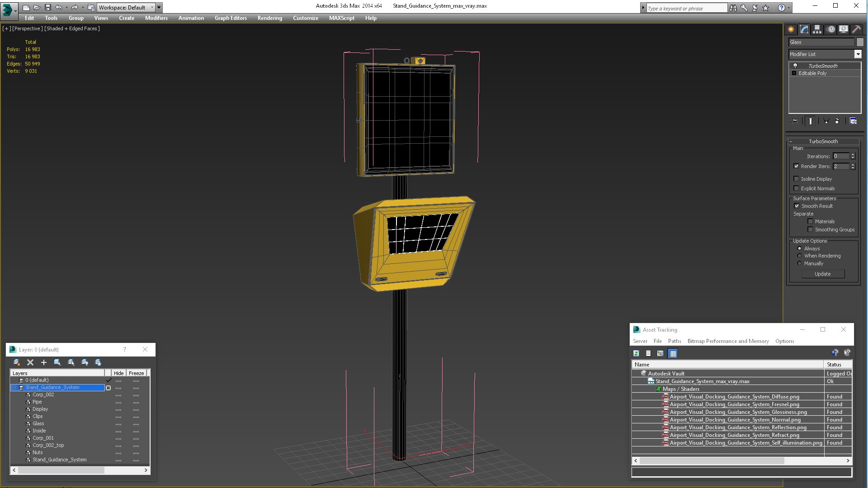
Task: Enable the Explicit Normals checkbox
Action: tap(797, 188)
